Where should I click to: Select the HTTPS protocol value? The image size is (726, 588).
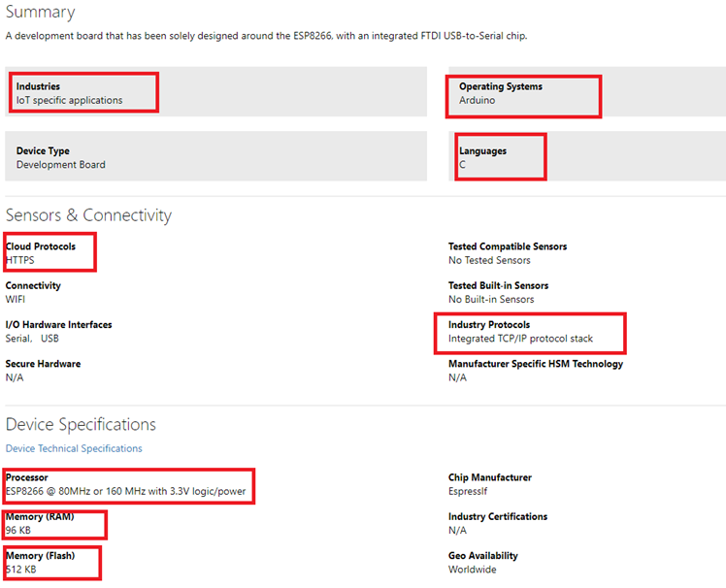tap(20, 260)
